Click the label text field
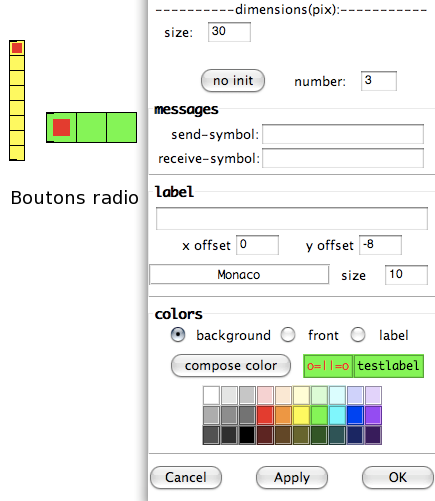This screenshot has height=501, width=435. [292, 218]
